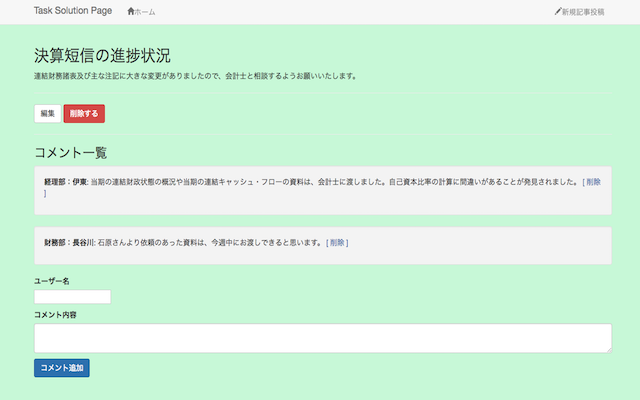
Task: Click the コメント内容 field label
Action: pyautogui.click(x=55, y=314)
